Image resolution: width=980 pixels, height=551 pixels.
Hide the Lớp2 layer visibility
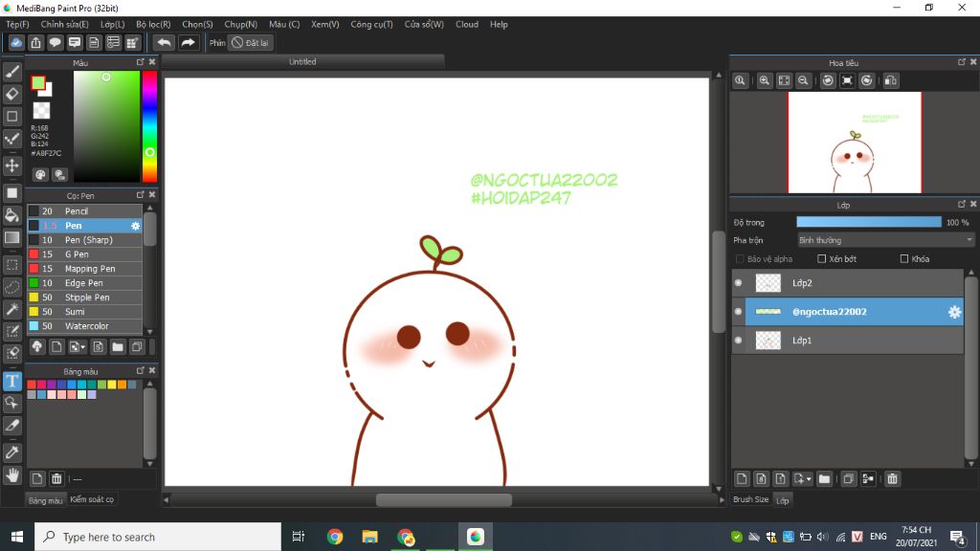[738, 283]
